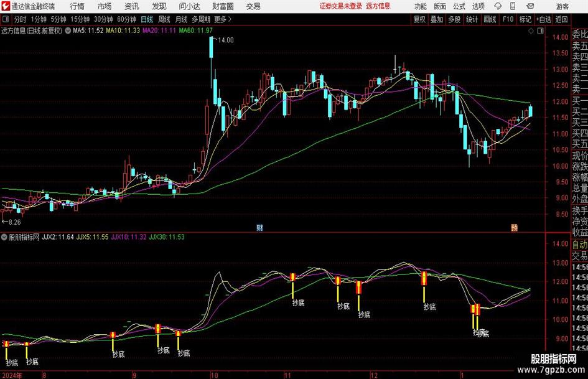Expand the 远方信息 main chart indicator dropdown
Image resolution: width=588 pixels, height=379 pixels.
point(68,30)
